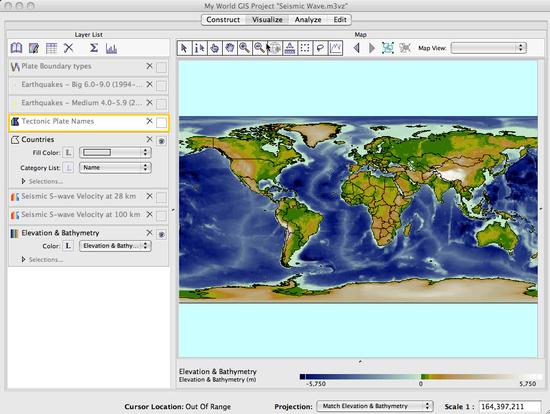Show the Earthquakes Big 6.0-9.0 layer
Screen dimensions: 550x414
(x=161, y=85)
